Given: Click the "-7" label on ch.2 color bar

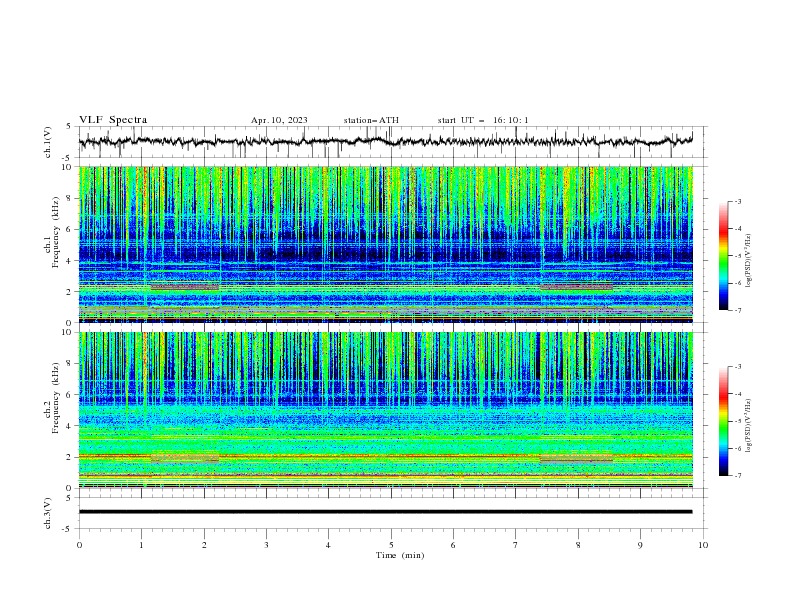Looking at the screenshot, I should click(737, 475).
